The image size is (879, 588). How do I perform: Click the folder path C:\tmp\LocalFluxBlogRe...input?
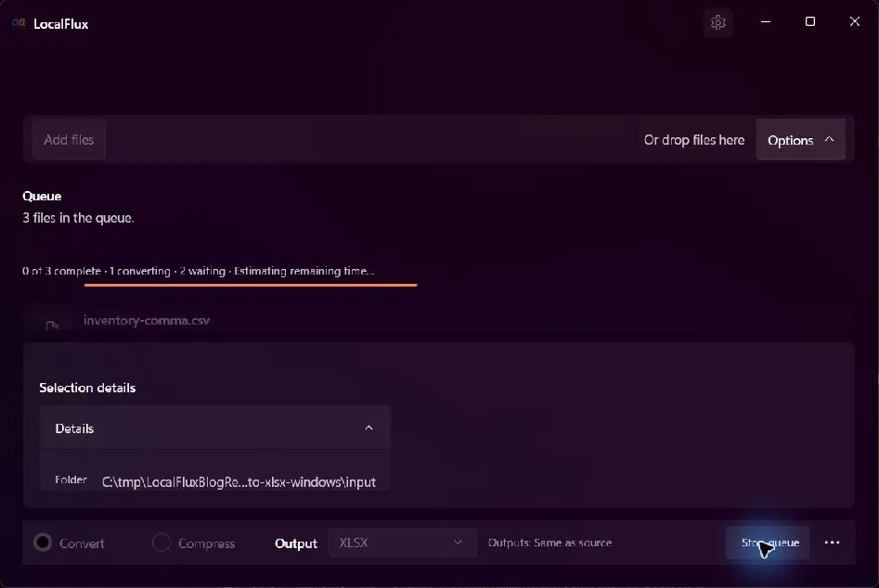click(239, 481)
